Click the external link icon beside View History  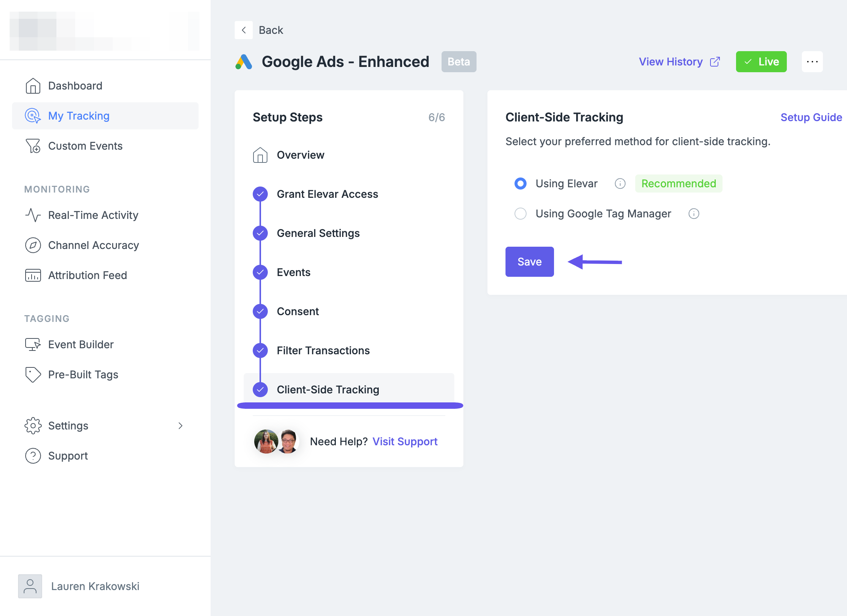pyautogui.click(x=715, y=62)
